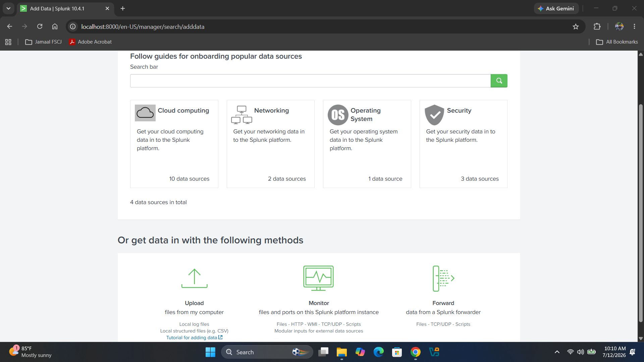The height and width of the screenshot is (362, 644).
Task: Bookmark this page with the star
Action: coord(576,26)
